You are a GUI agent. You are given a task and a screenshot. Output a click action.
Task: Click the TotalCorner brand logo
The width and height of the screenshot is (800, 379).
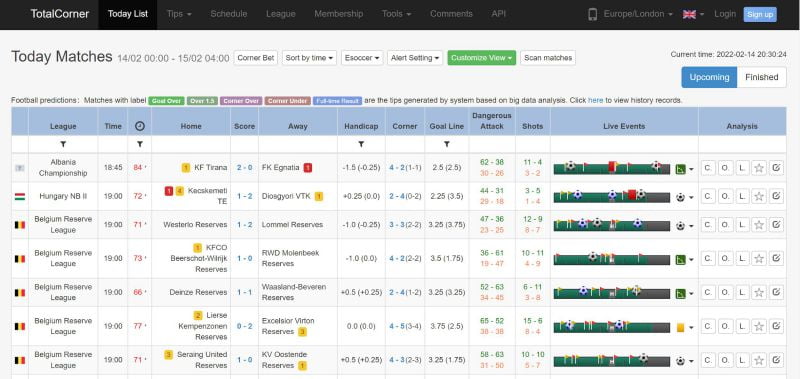click(60, 14)
